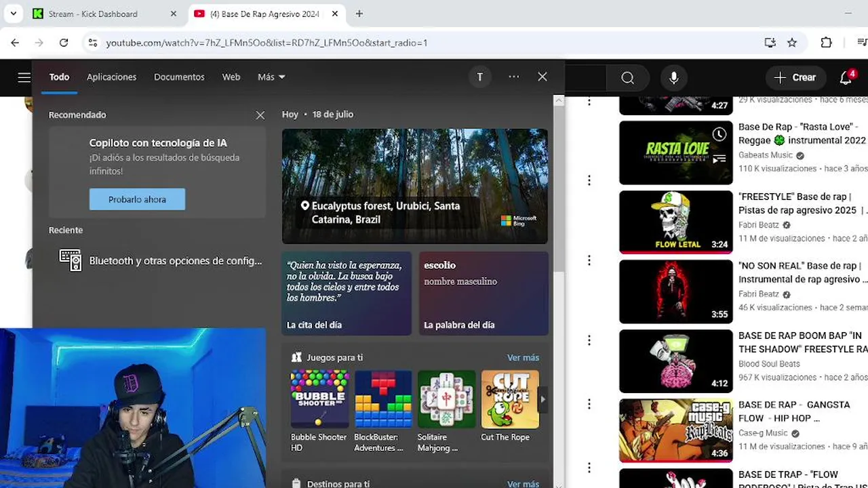
Task: Switch to the Aplicaciones tab
Action: 112,77
